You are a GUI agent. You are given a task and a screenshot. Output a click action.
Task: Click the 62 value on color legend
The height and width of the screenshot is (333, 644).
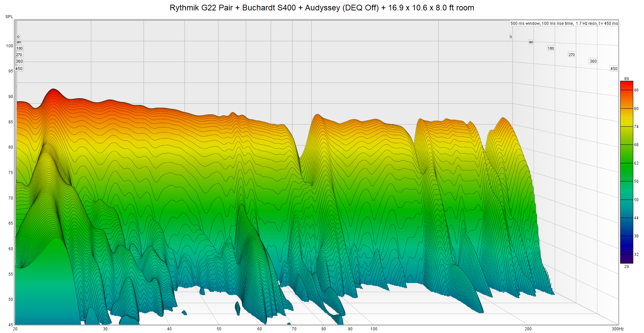(636, 163)
